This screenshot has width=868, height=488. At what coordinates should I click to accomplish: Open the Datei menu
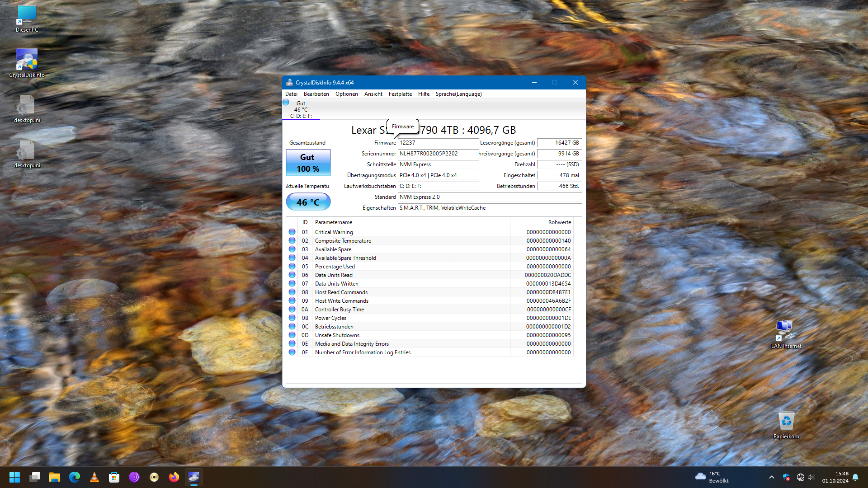(291, 94)
